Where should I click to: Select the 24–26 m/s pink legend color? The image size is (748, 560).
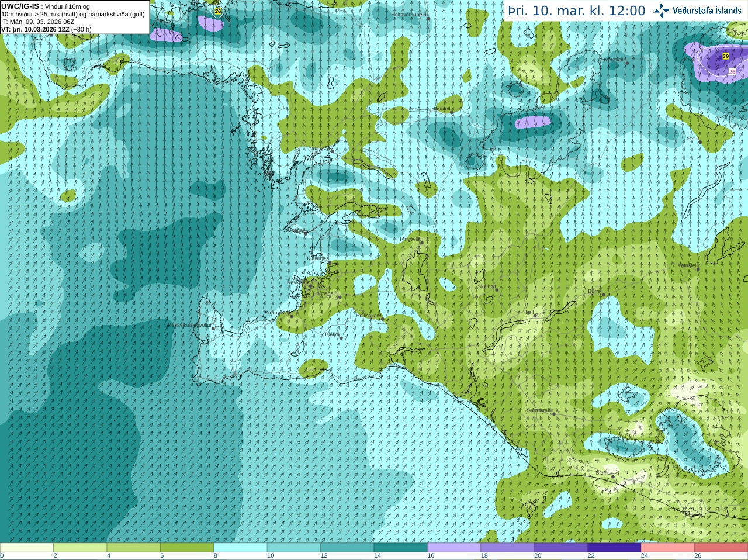point(668,548)
